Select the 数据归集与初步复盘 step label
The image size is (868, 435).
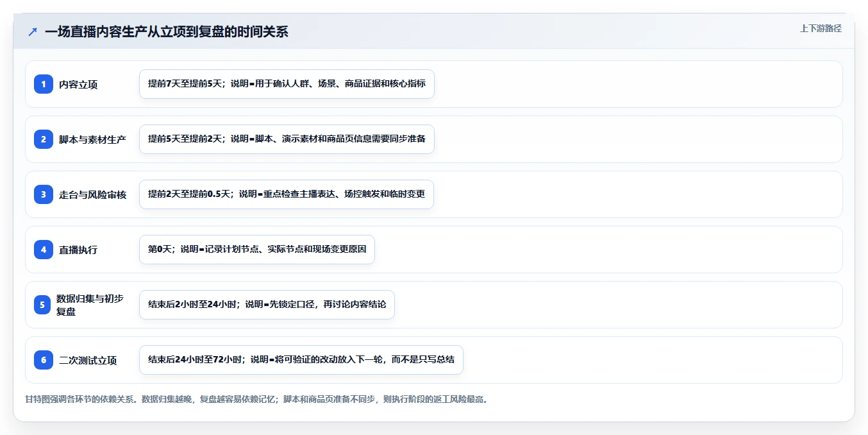[90, 305]
